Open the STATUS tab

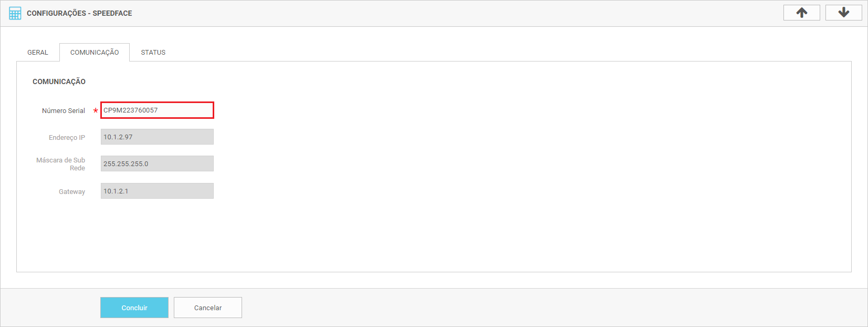click(153, 53)
